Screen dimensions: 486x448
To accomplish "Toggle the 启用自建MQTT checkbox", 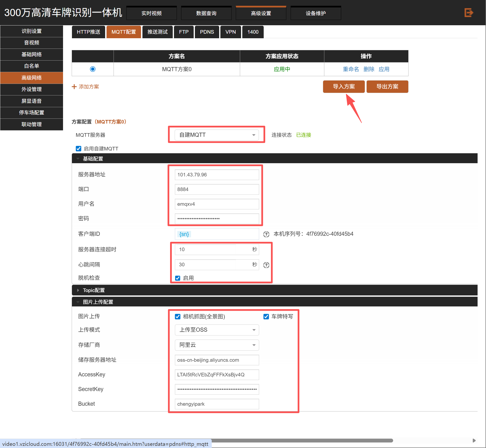I will point(78,149).
